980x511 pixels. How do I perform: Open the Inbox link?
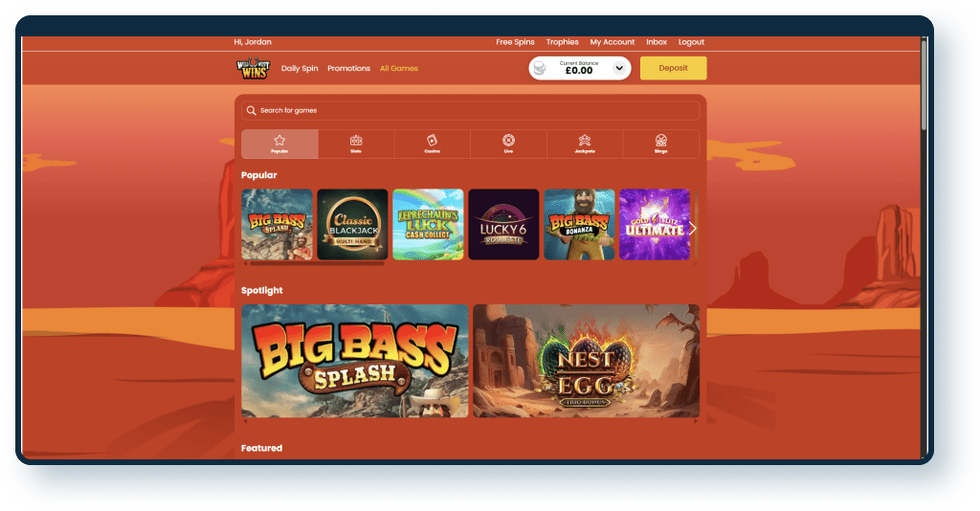point(657,42)
